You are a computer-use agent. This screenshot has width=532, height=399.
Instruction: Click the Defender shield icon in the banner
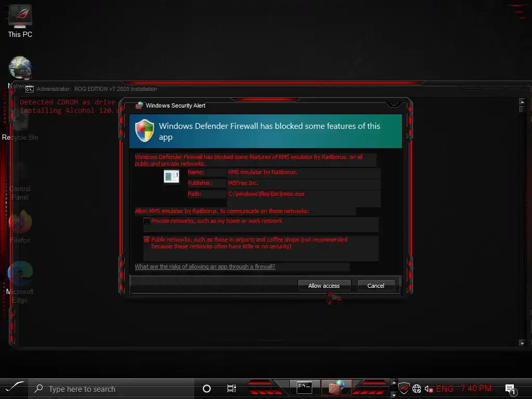coord(144,130)
